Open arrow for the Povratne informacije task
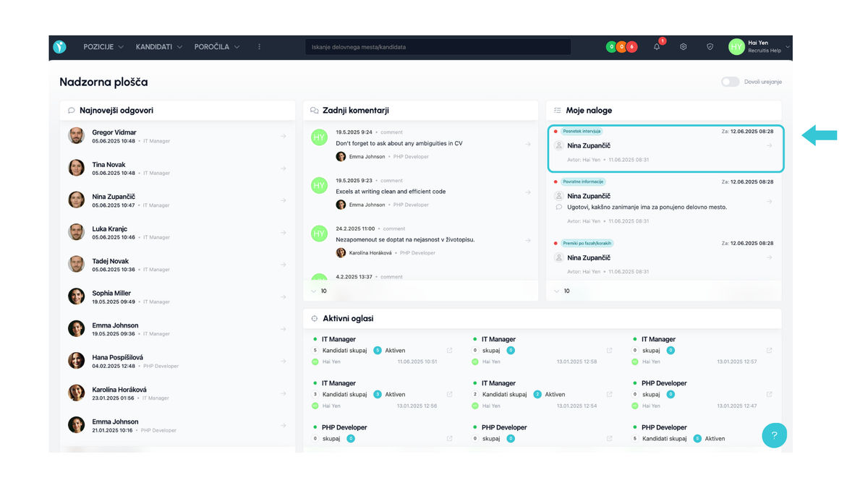Screen dimensions: 868x488 coord(769,202)
